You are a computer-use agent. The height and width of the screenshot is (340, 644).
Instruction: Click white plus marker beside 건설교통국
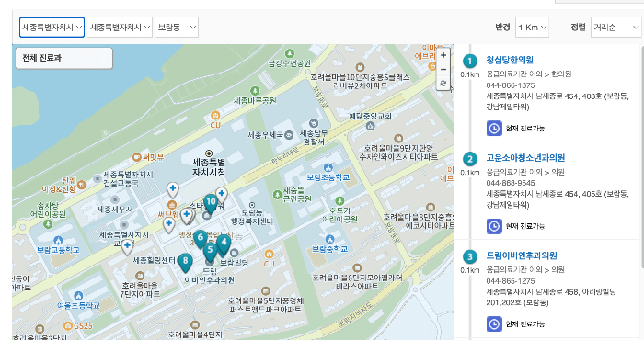pos(173,191)
